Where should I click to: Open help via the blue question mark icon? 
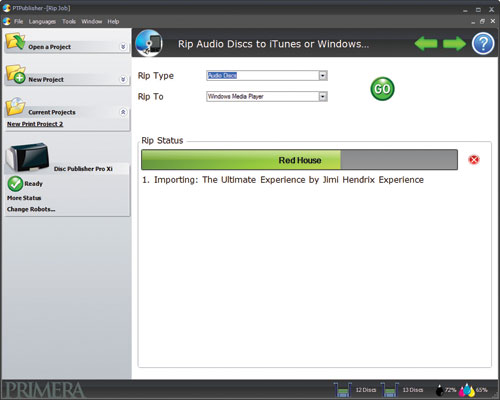pyautogui.click(x=483, y=43)
